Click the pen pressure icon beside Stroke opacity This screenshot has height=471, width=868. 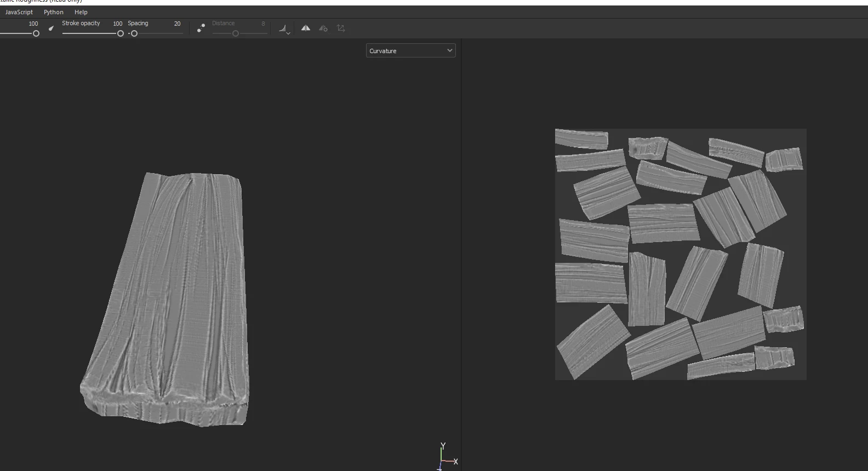click(x=51, y=28)
